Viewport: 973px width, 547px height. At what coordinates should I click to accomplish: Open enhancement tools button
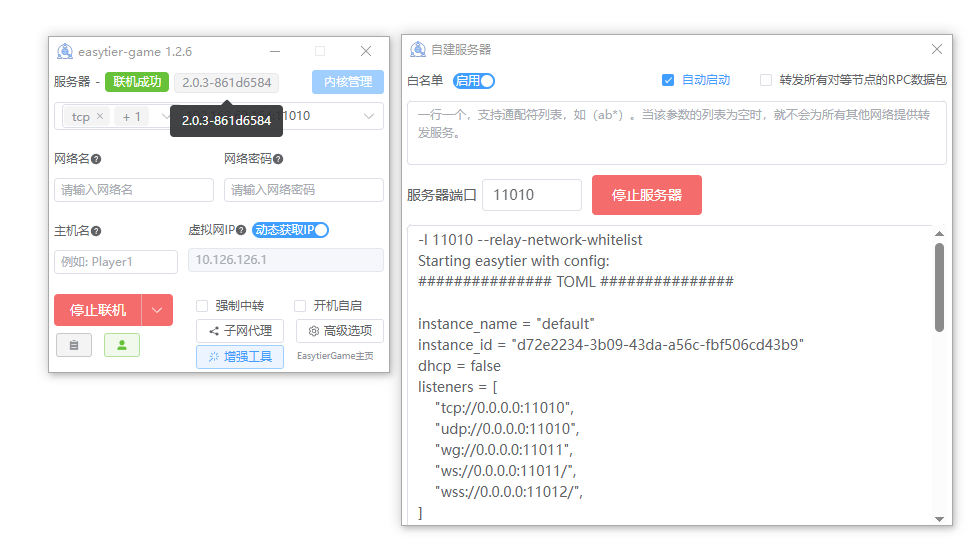tap(240, 357)
